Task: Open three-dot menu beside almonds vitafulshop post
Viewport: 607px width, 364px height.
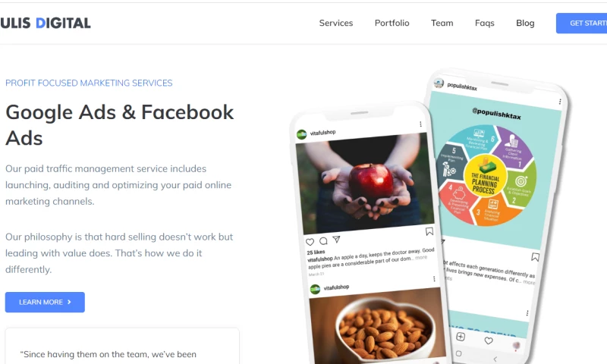Action: (x=434, y=279)
